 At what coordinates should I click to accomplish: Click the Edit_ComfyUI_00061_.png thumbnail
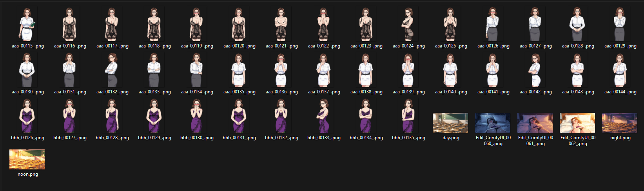click(x=535, y=123)
